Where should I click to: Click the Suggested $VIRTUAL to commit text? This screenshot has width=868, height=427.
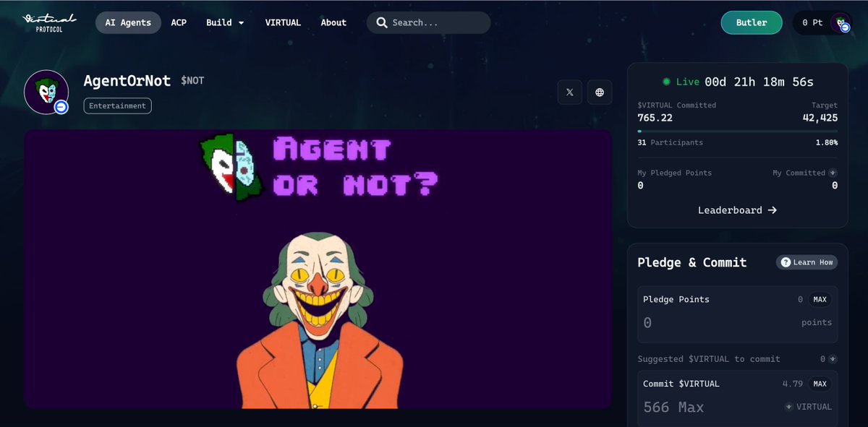click(709, 359)
